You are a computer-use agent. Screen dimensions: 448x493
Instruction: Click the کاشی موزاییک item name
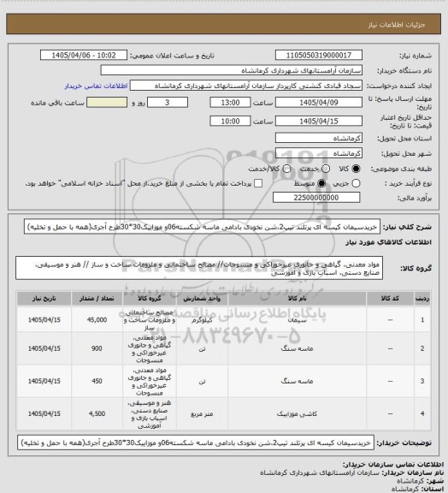pos(298,414)
